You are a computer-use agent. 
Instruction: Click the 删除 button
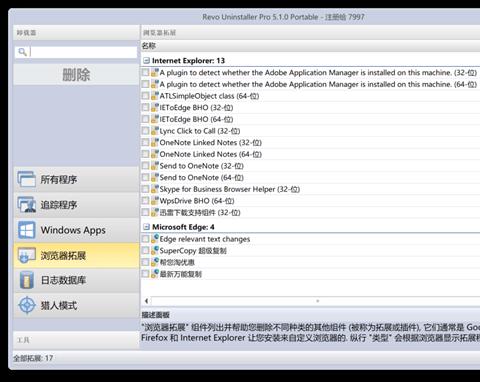point(76,74)
